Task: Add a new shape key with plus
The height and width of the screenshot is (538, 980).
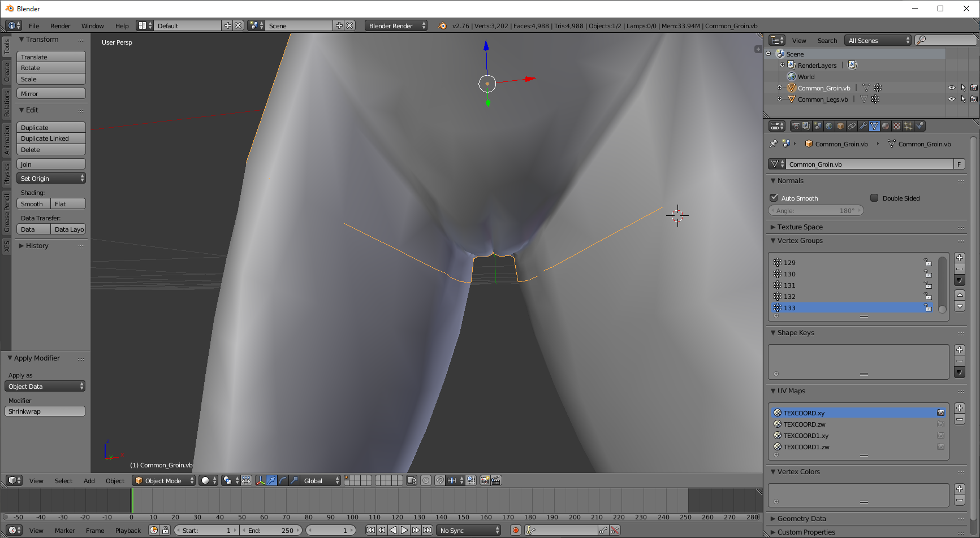Action: coord(960,350)
